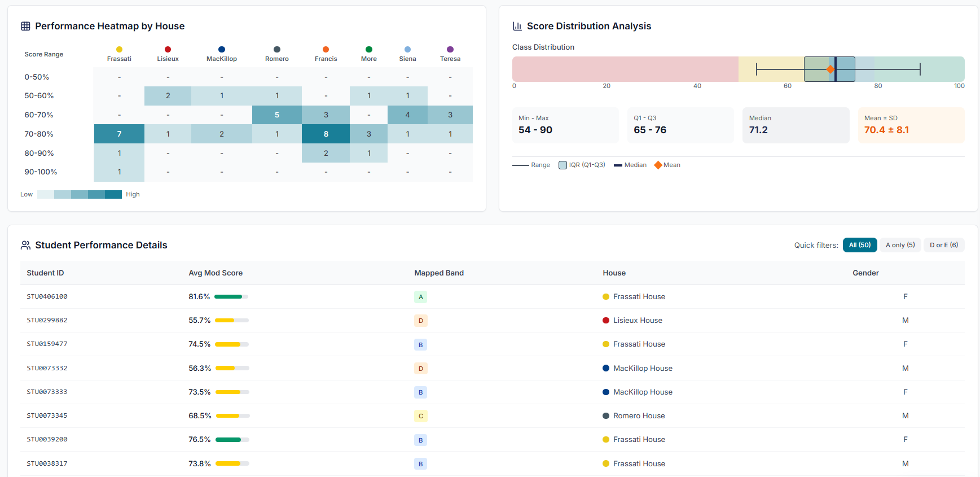Click the darkest swatch in the Low-High legend
Viewport: 980px width, 477px height.
[x=113, y=194]
